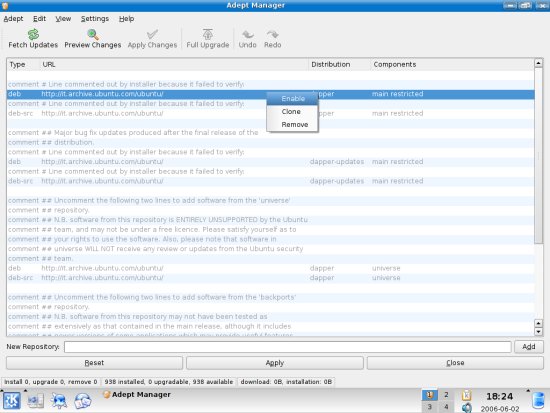550x413 pixels.
Task: Click the Fetch Updates toolbar icon
Action: click(33, 39)
